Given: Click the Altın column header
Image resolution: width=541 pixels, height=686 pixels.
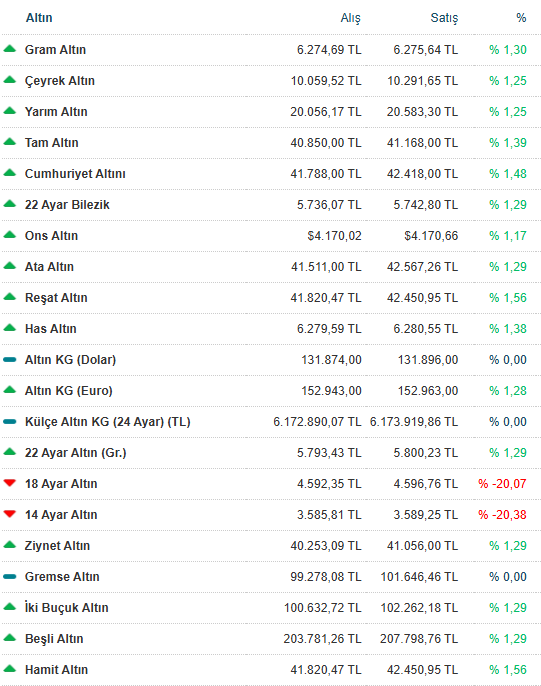Looking at the screenshot, I should coord(39,18).
